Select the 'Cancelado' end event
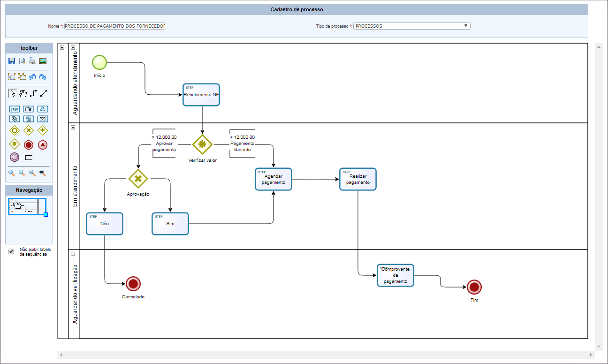 coord(133,284)
